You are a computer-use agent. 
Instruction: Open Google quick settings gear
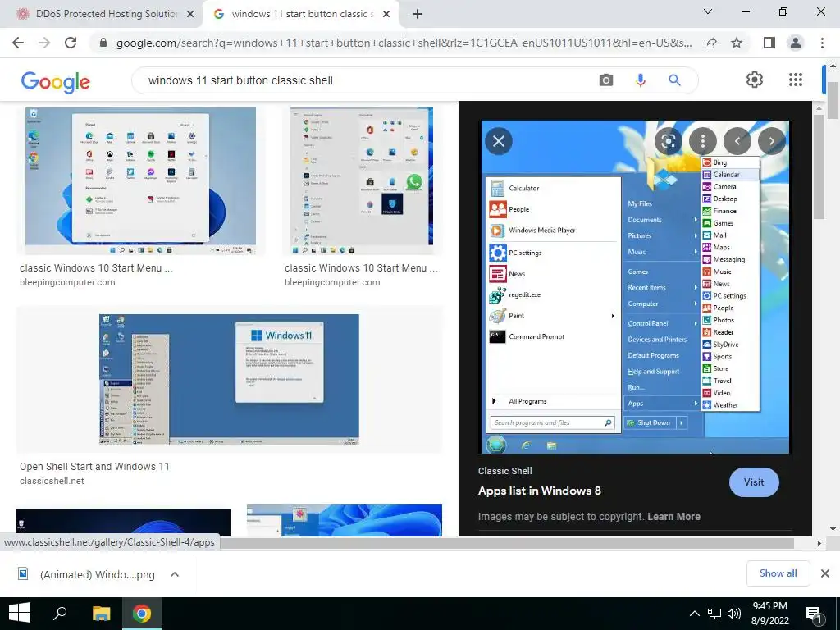755,80
